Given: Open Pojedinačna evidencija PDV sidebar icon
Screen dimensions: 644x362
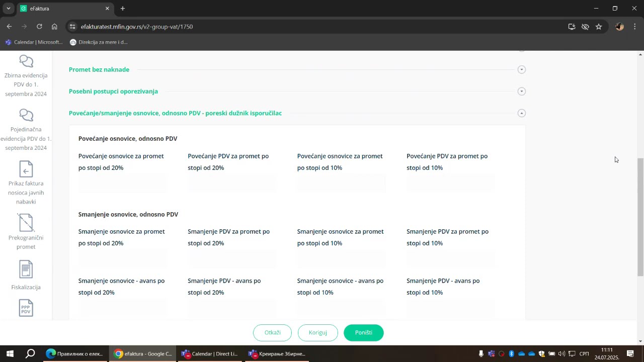Looking at the screenshot, I should click(26, 115).
